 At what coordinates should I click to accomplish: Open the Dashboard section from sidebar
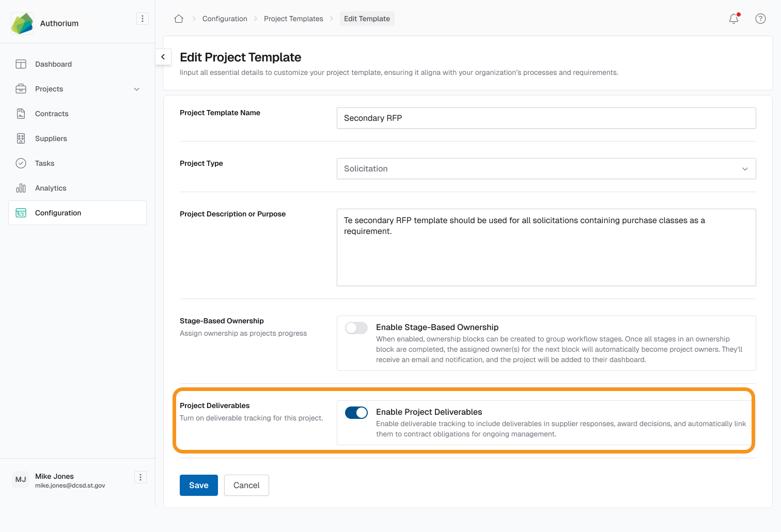pyautogui.click(x=53, y=64)
